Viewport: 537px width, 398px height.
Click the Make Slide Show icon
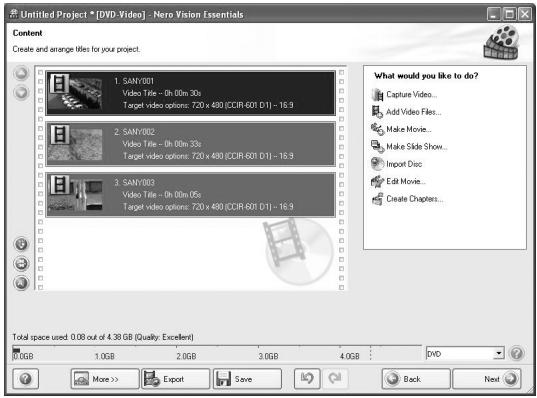point(377,147)
